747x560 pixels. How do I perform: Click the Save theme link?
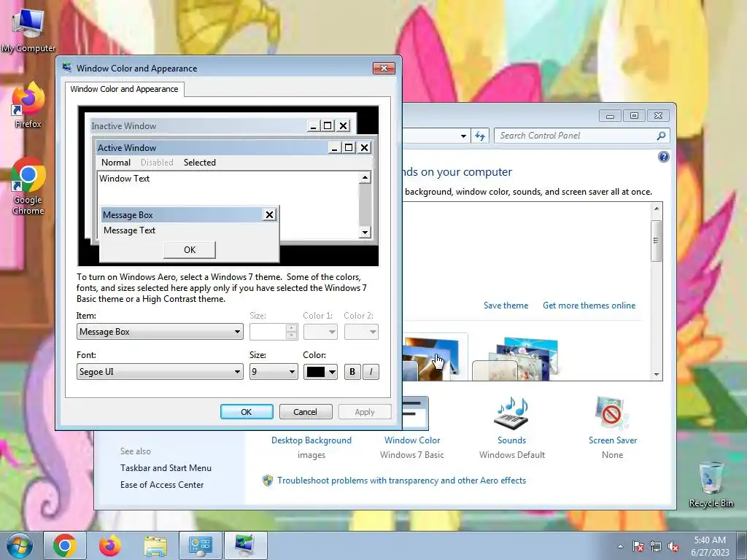click(x=506, y=306)
